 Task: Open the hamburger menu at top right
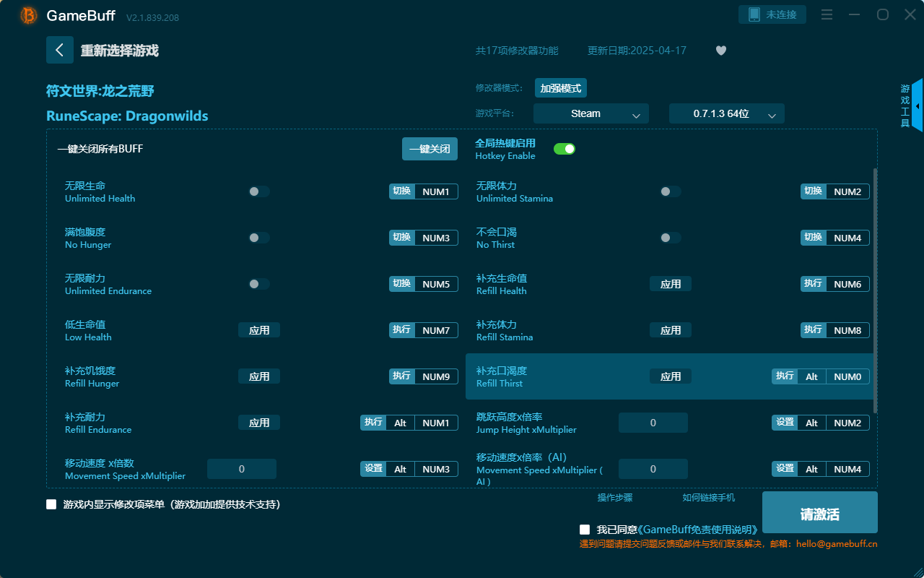coord(827,14)
